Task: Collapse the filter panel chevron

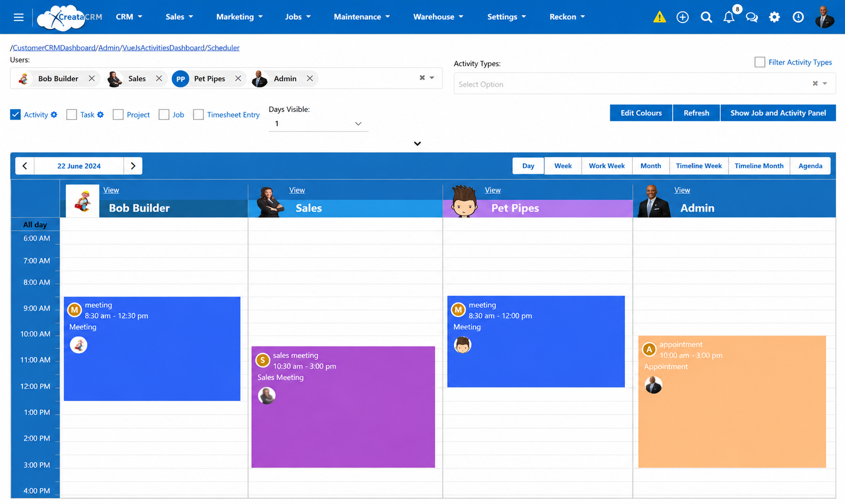Action: [x=417, y=144]
